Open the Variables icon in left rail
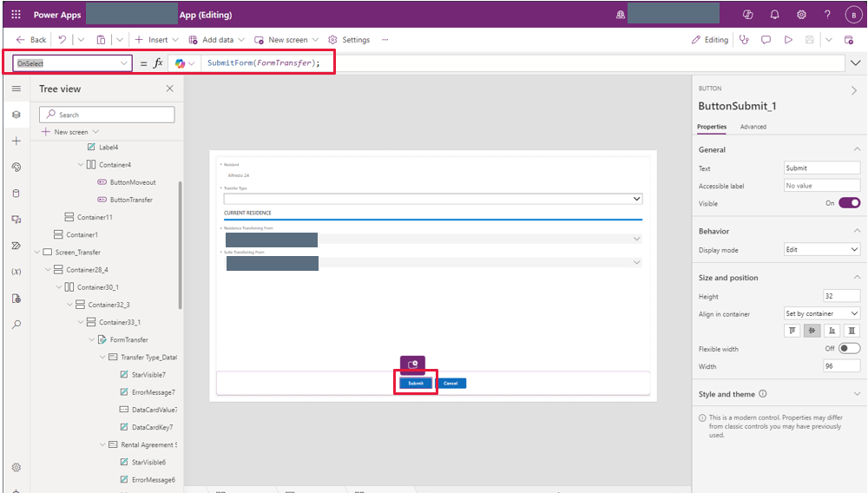This screenshot has height=493, width=868. [16, 272]
